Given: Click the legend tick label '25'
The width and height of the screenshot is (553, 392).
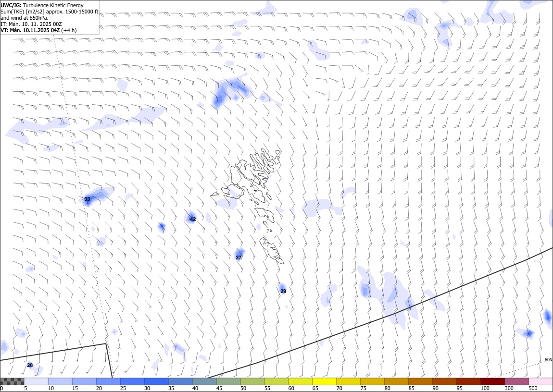Looking at the screenshot, I should (x=123, y=388).
